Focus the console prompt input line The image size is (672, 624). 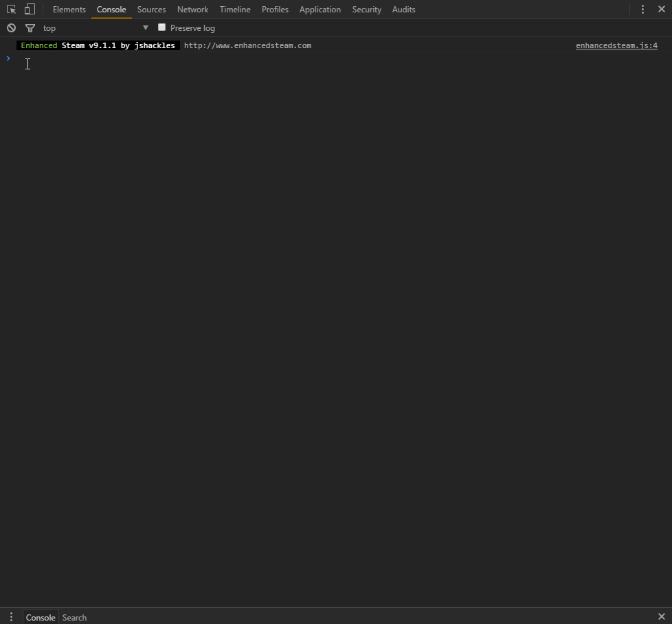(x=343, y=58)
